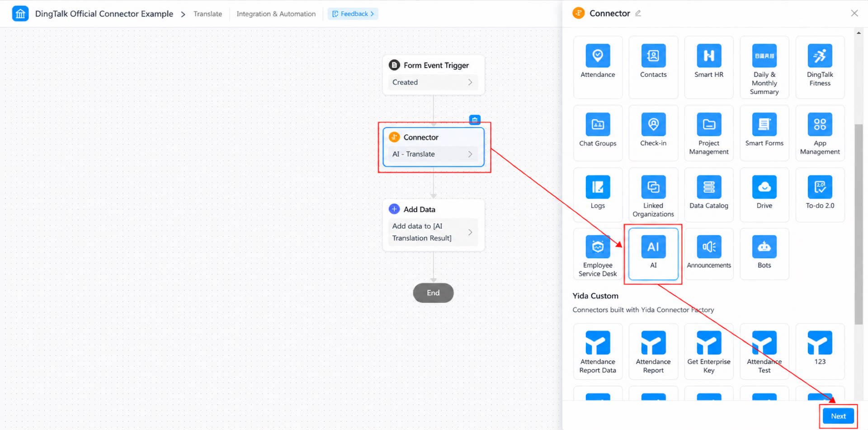Edit connector name with pencil icon

(638, 13)
